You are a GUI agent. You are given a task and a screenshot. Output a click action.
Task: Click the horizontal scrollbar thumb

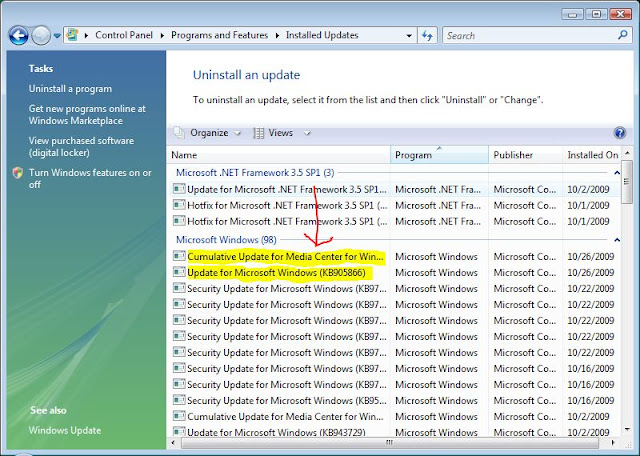pos(389,443)
